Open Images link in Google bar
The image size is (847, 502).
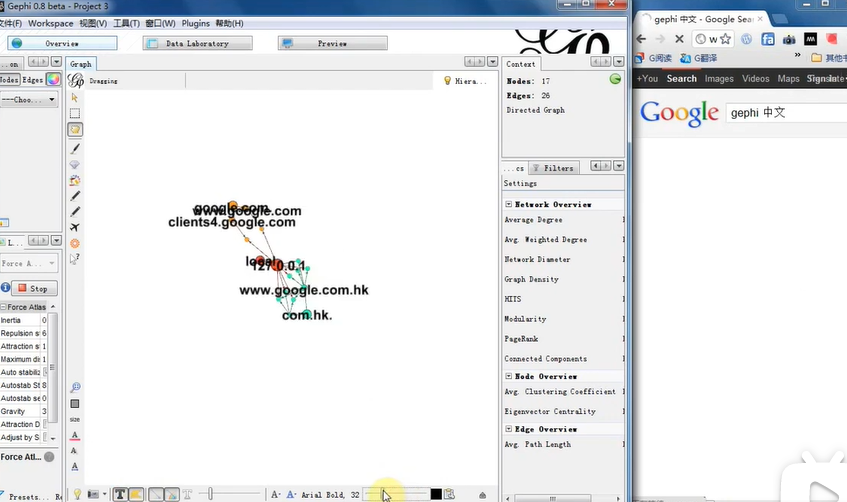pos(719,79)
